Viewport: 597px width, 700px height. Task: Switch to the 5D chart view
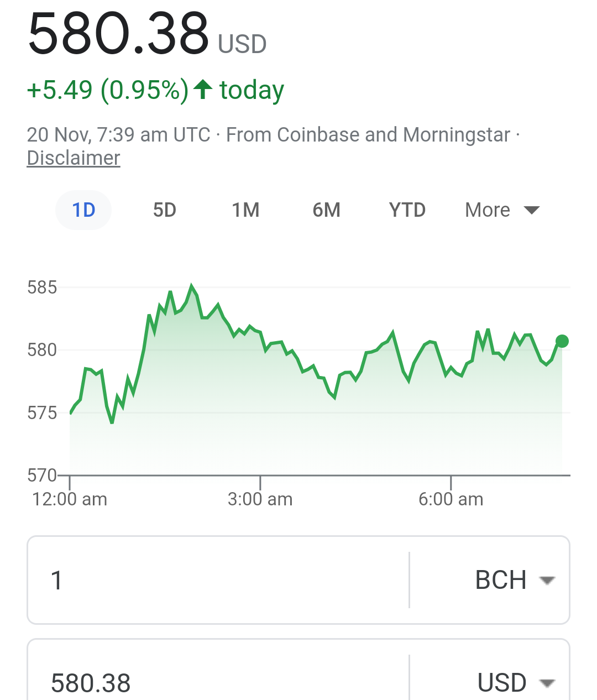pos(165,210)
